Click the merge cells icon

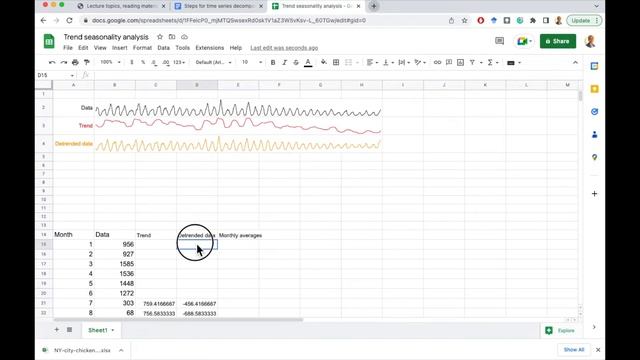348,62
